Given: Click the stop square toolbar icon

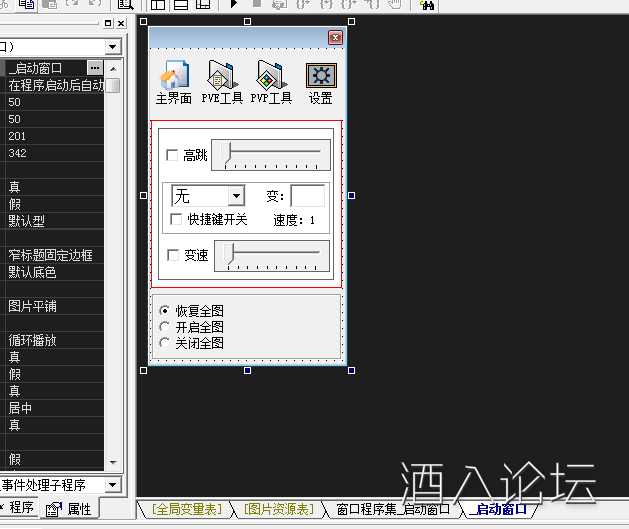Looking at the screenshot, I should point(256,5).
